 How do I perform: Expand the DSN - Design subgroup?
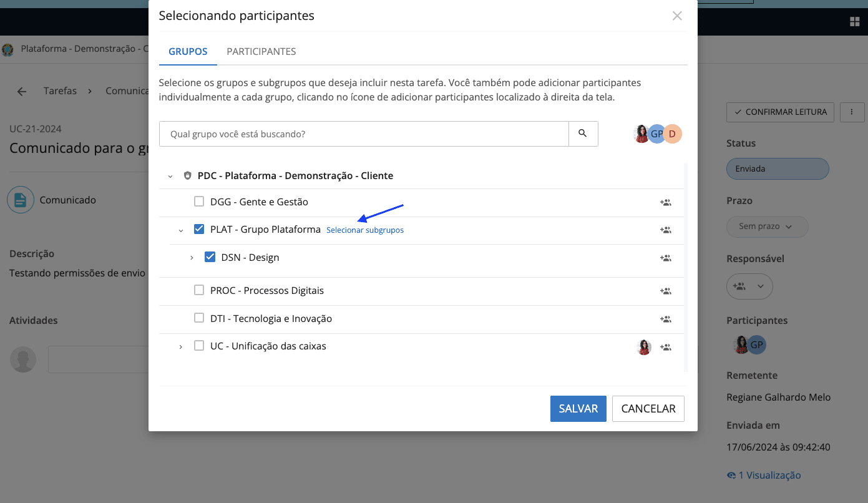[192, 258]
